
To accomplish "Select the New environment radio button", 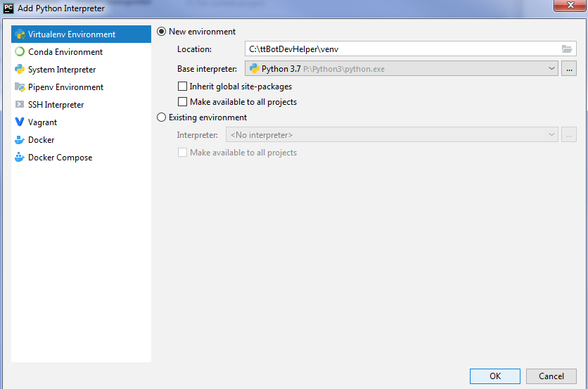I will (162, 32).
